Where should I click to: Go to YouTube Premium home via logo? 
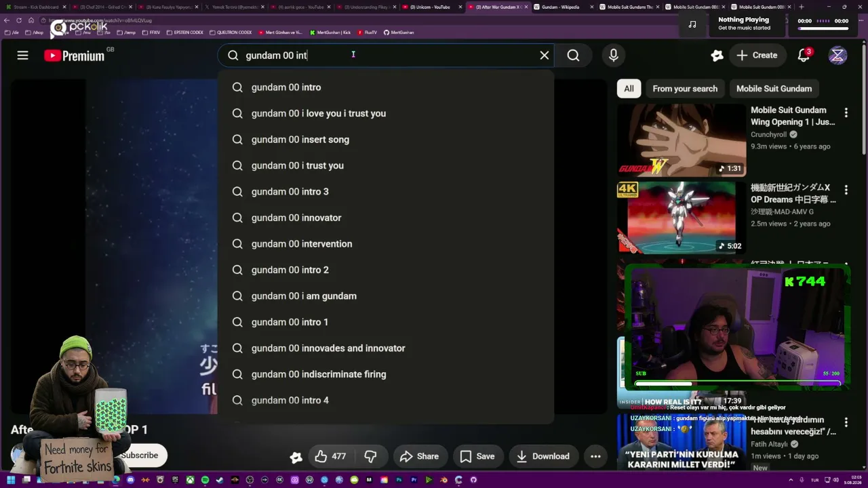pos(75,56)
